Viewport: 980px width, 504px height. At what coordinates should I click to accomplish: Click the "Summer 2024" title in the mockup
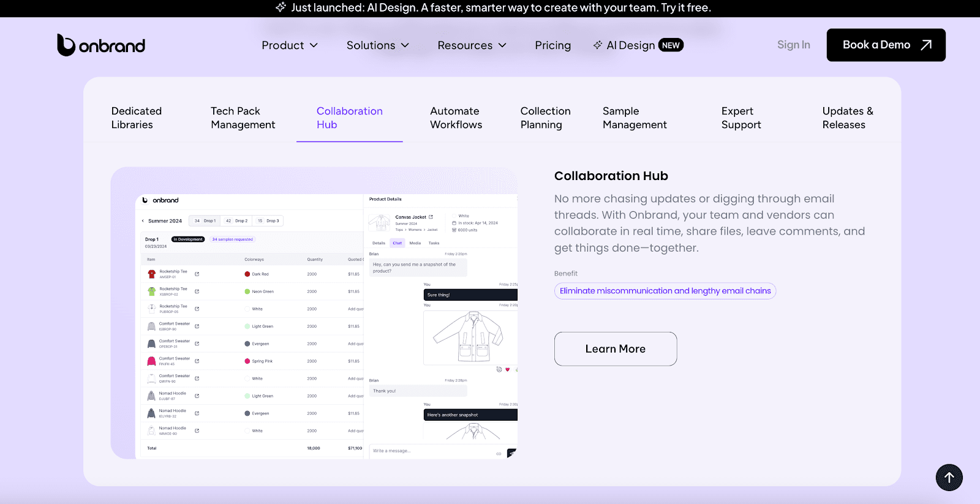pos(165,221)
